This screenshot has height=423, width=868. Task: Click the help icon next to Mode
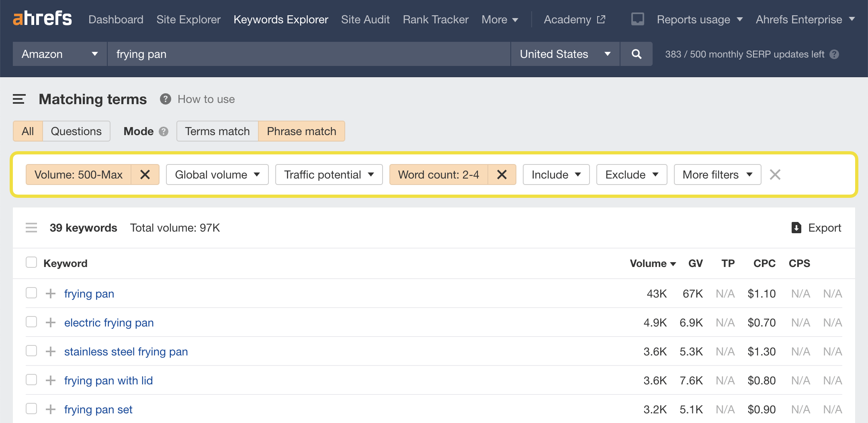pos(164,131)
